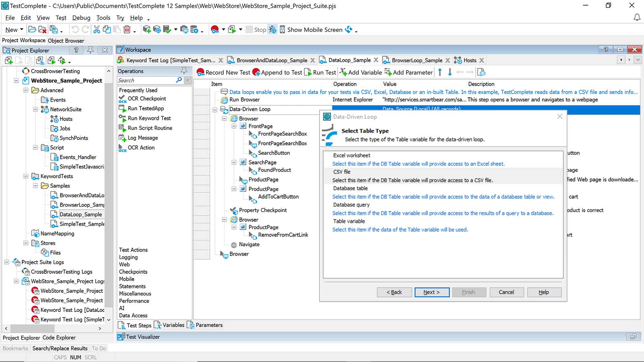
Task: Click Add Variable toolbar button
Action: click(x=361, y=72)
